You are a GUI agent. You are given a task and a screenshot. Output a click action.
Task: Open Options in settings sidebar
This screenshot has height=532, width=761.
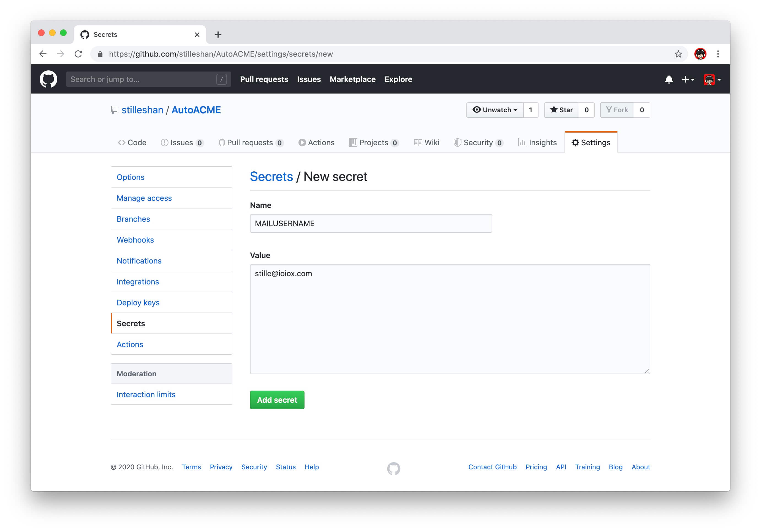tap(171, 177)
